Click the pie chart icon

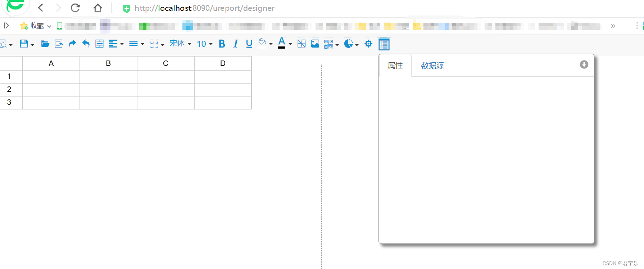[x=348, y=44]
